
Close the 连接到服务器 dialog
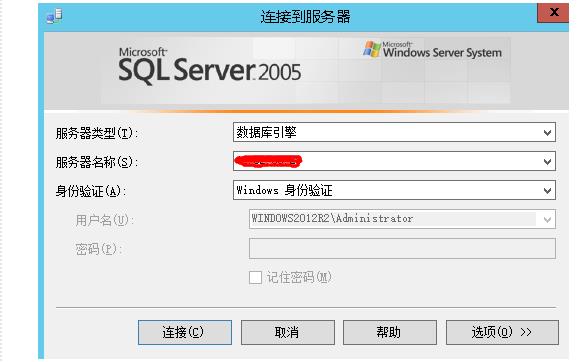click(553, 13)
